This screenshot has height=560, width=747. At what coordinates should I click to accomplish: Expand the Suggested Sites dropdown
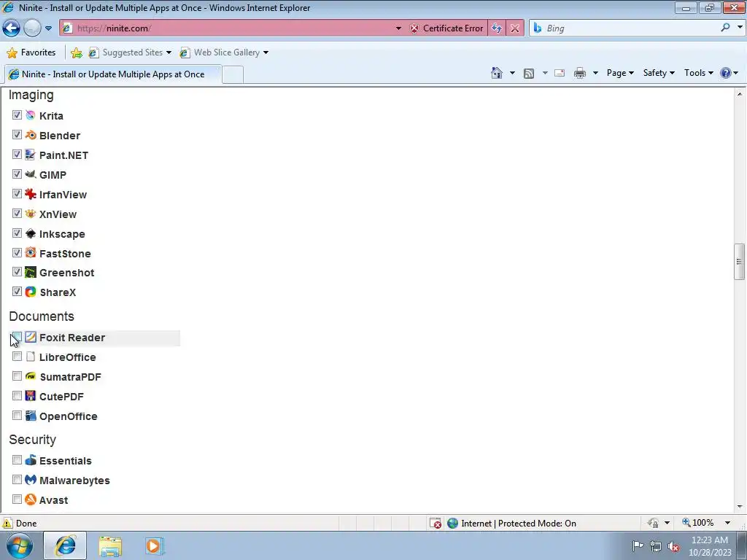point(169,52)
